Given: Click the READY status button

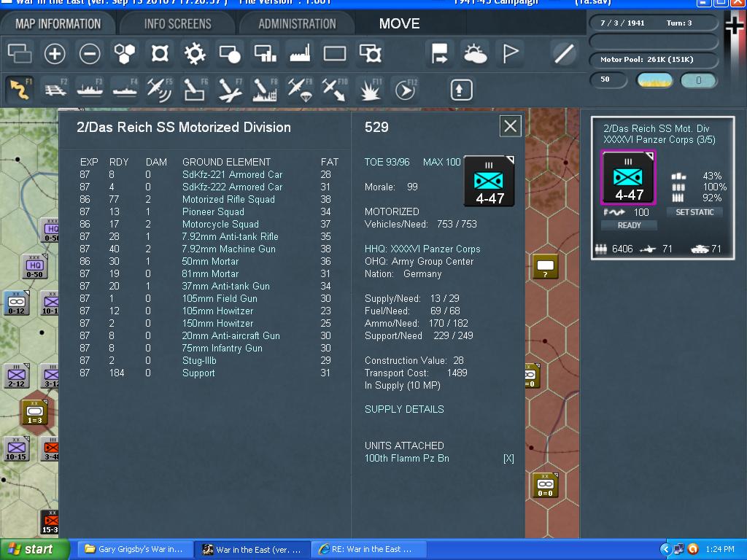Looking at the screenshot, I should coord(629,225).
